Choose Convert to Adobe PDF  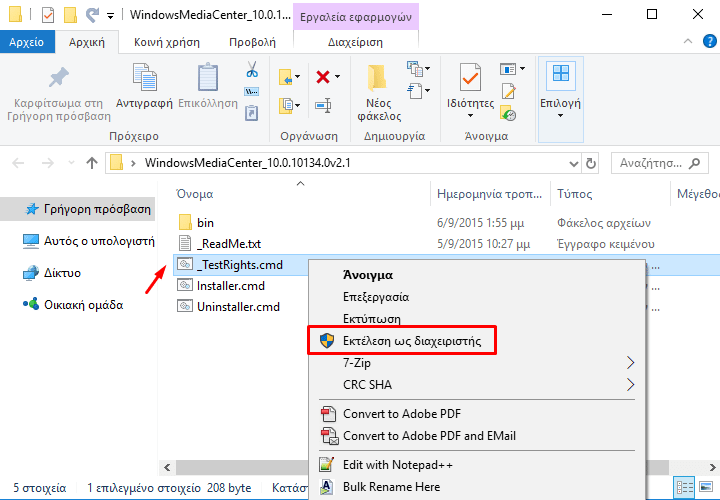[x=402, y=414]
